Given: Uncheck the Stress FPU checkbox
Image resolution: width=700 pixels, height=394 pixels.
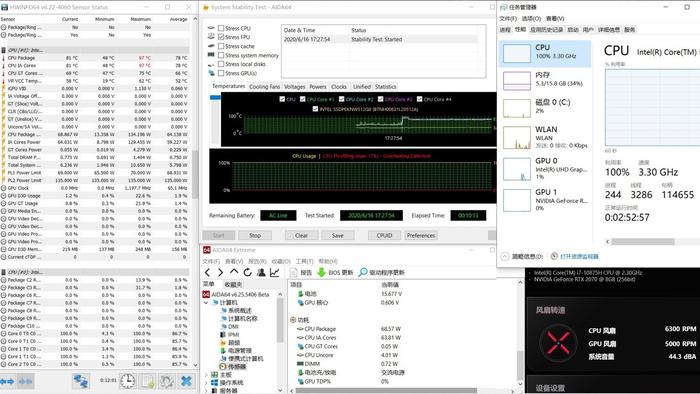Looking at the screenshot, I should (221, 37).
